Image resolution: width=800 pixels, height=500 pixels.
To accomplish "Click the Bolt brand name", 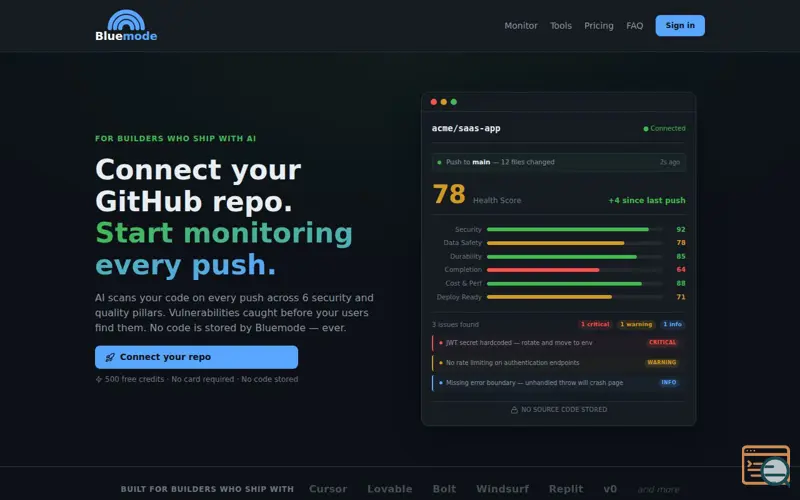I will pyautogui.click(x=444, y=489).
